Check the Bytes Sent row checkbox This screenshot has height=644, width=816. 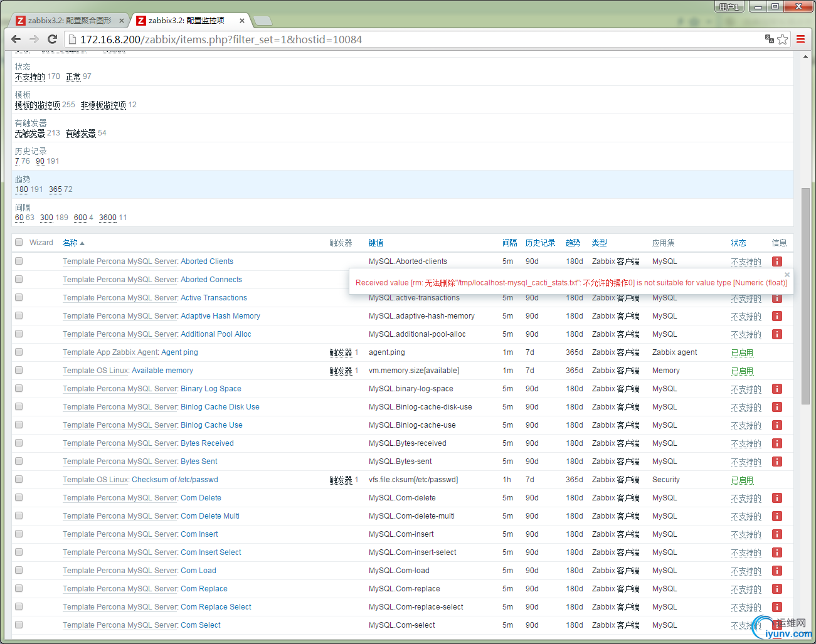tap(19, 461)
